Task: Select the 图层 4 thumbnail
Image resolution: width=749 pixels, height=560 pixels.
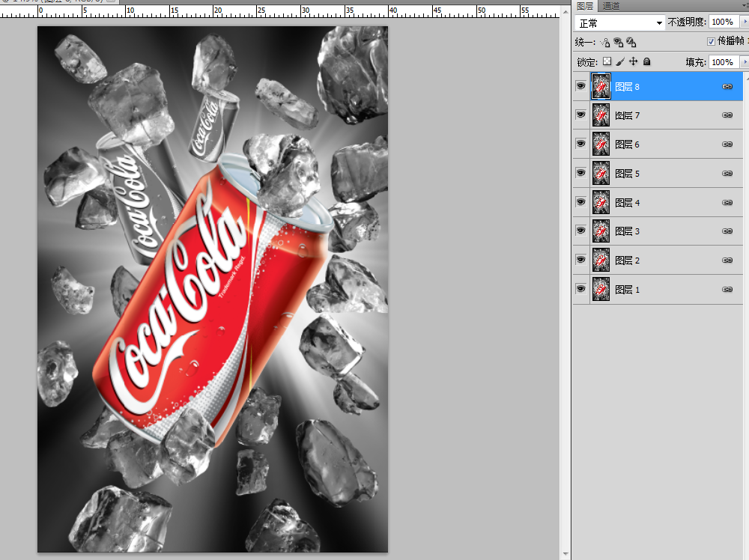Action: coord(601,202)
